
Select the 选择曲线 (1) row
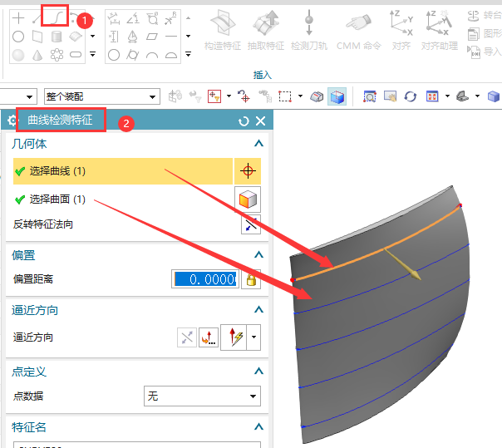tap(123, 171)
